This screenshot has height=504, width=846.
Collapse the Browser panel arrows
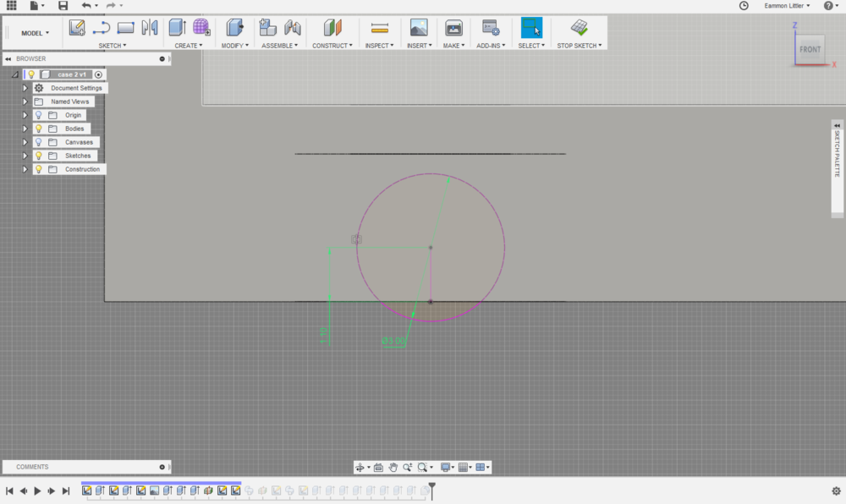(x=8, y=58)
